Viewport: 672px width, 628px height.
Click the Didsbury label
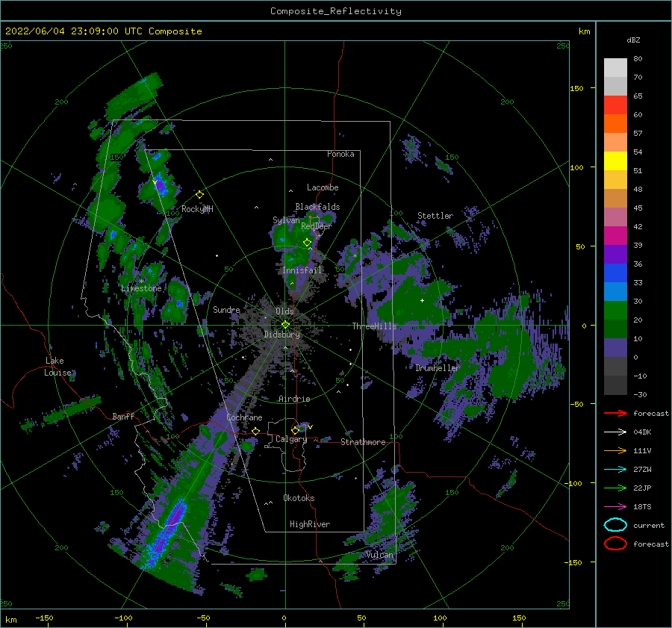282,335
